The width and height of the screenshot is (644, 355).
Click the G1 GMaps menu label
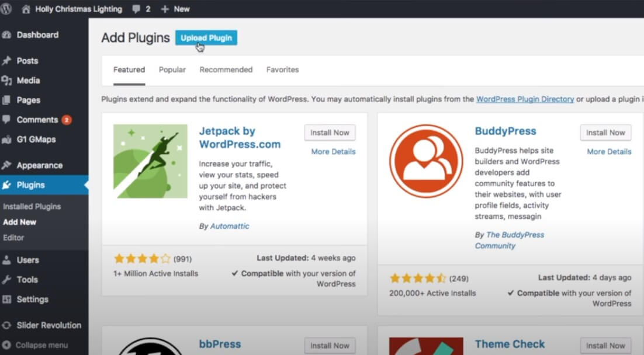pos(36,140)
